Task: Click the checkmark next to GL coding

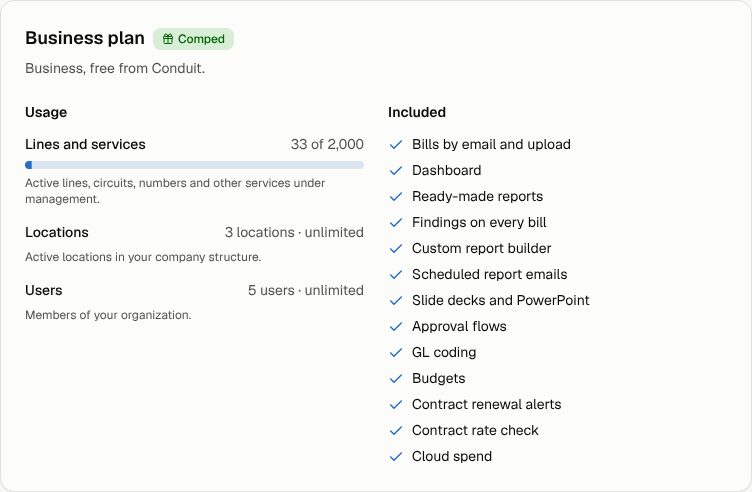Action: click(x=396, y=352)
